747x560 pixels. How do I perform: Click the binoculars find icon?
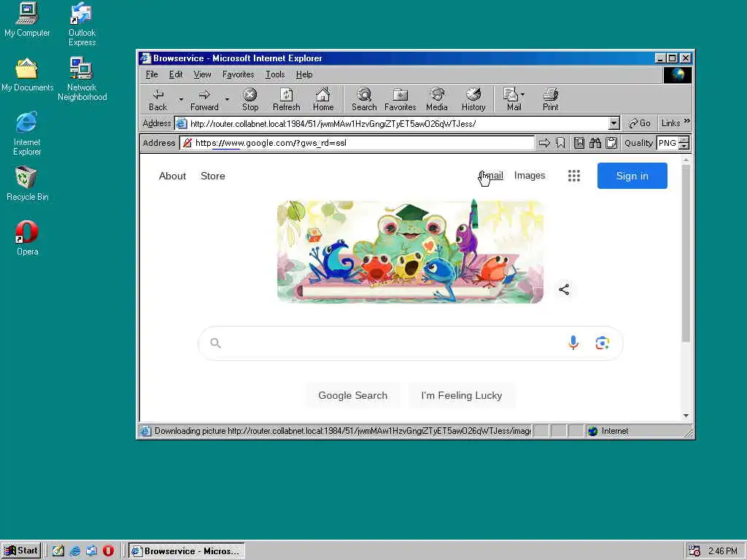[595, 143]
